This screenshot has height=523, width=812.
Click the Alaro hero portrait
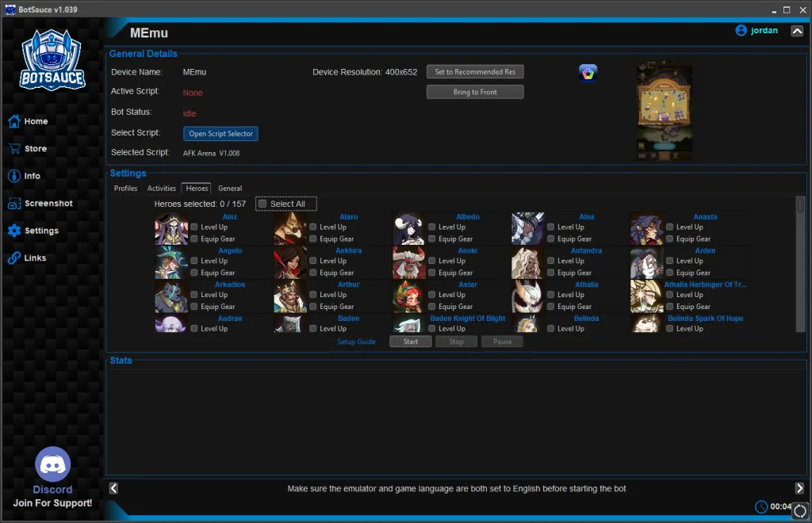(290, 229)
